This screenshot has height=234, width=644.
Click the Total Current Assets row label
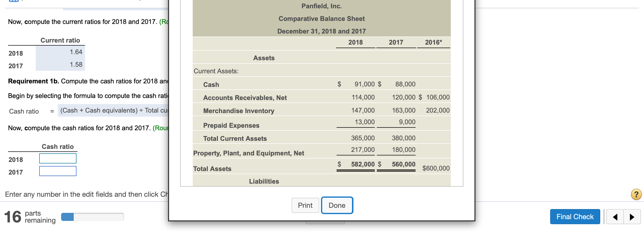pyautogui.click(x=235, y=139)
